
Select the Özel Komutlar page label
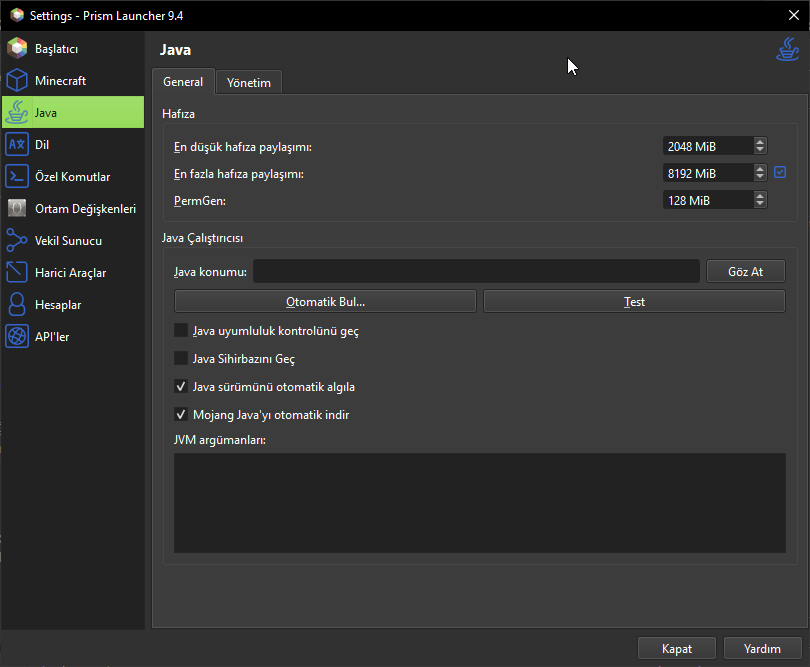72,177
